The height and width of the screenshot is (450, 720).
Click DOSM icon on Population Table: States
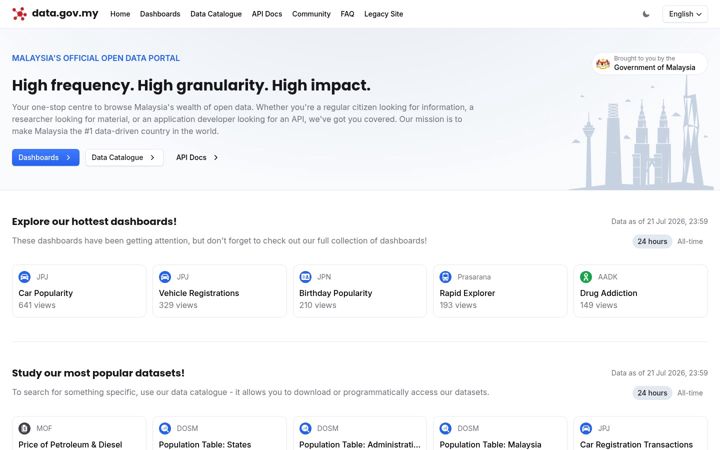coord(165,428)
